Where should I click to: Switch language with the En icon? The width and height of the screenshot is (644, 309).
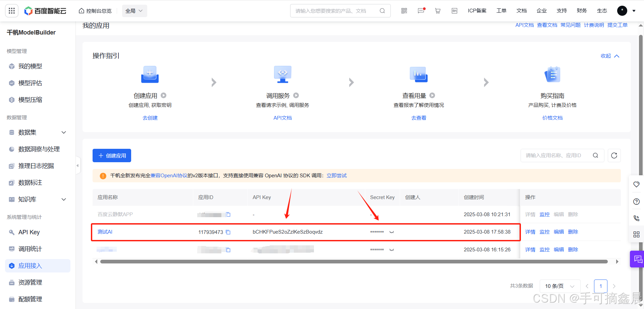pos(454,11)
